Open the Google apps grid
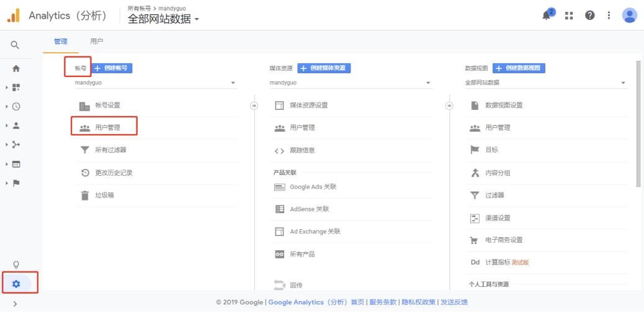 [x=569, y=16]
